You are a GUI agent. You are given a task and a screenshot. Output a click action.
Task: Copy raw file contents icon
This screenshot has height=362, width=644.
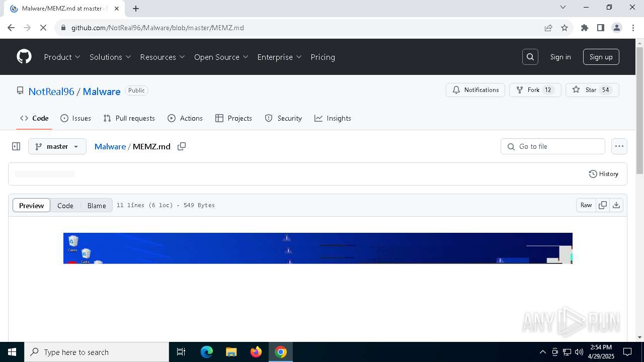[602, 205]
